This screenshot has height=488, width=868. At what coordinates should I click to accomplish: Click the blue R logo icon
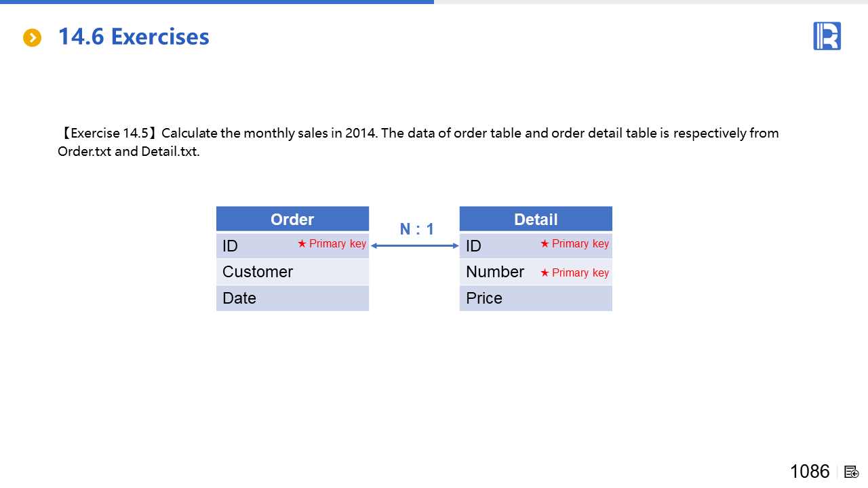[x=827, y=36]
